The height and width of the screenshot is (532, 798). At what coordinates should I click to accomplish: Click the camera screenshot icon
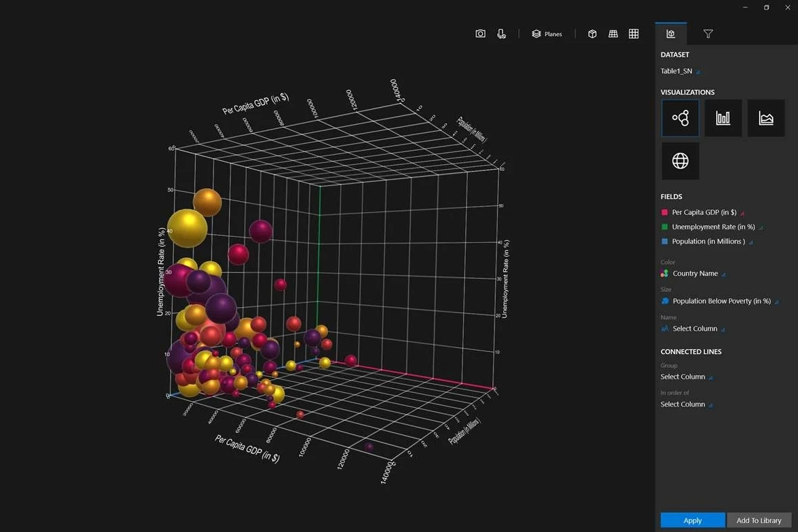tap(480, 33)
